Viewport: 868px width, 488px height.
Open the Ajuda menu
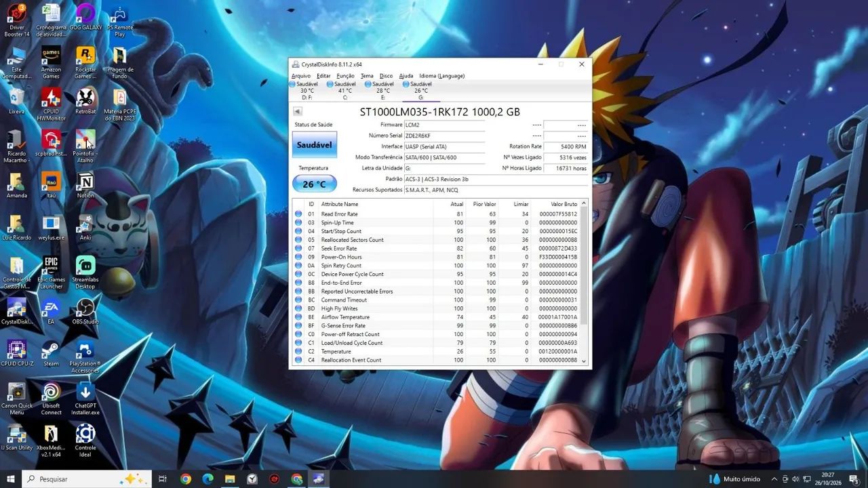pos(406,76)
